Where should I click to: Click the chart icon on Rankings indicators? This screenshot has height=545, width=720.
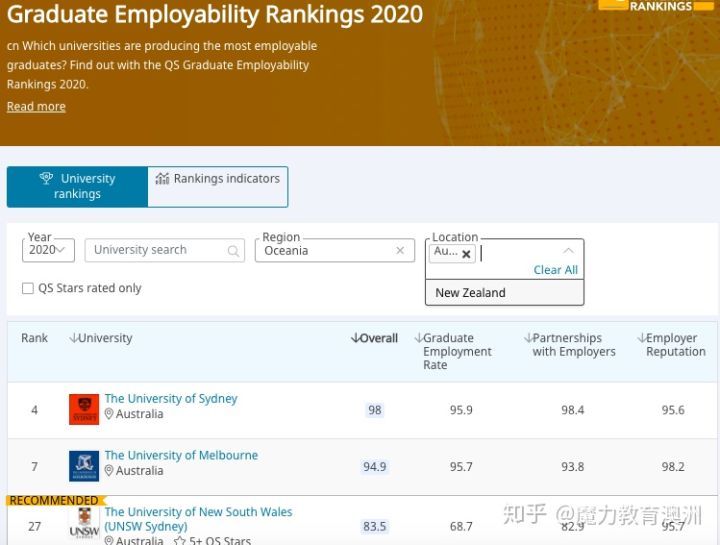pyautogui.click(x=162, y=178)
